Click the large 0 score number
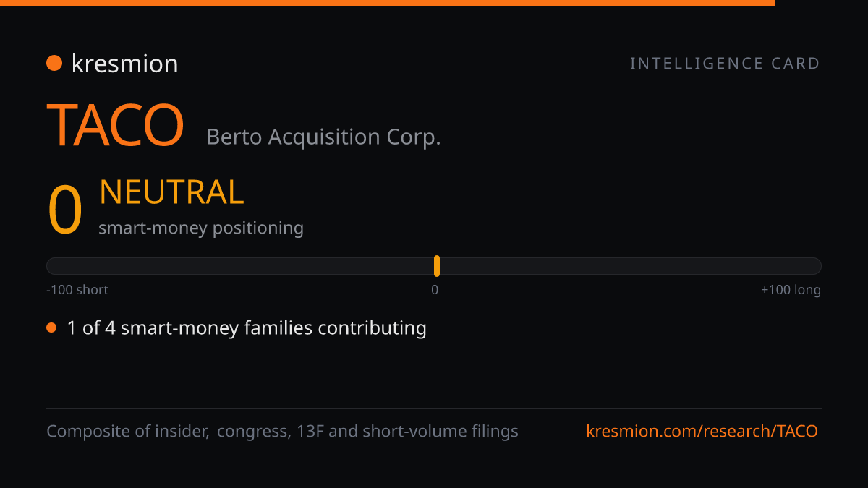 pos(65,210)
